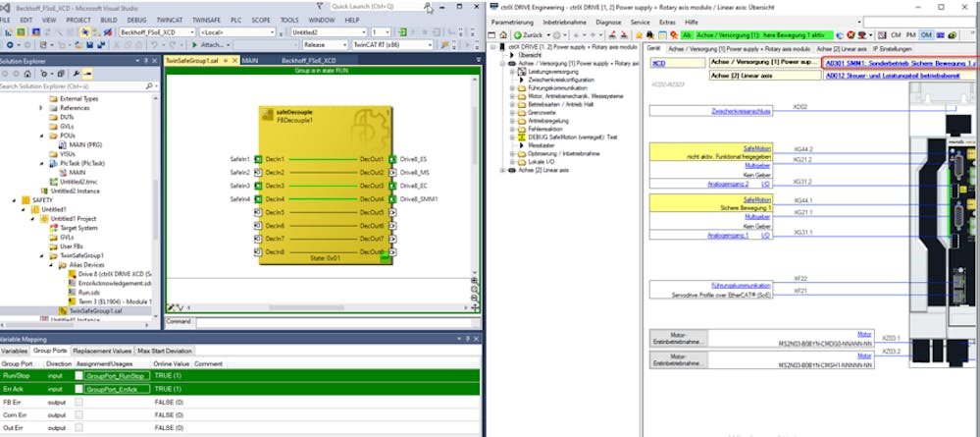980x437 pixels.
Task: Click the upper Motor-Erstinbetriebnahme button
Action: pos(679,339)
